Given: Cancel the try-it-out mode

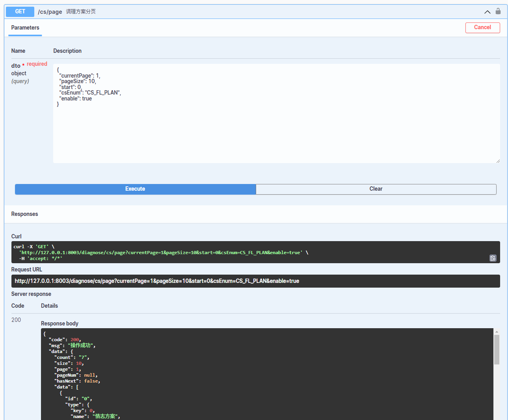Looking at the screenshot, I should (482, 28).
